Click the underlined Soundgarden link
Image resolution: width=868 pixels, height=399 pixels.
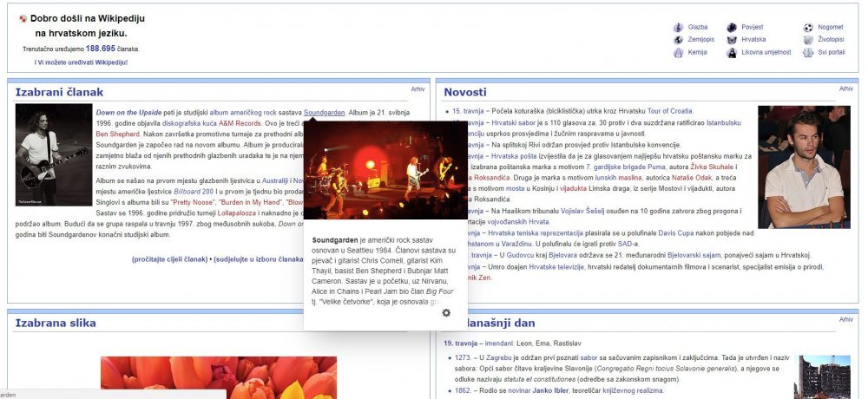click(x=324, y=113)
